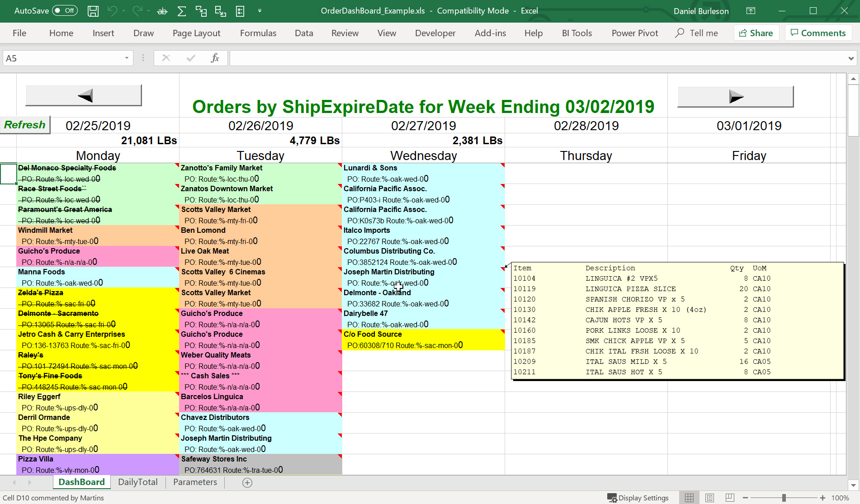Click inside the formula bar

(x=538, y=58)
